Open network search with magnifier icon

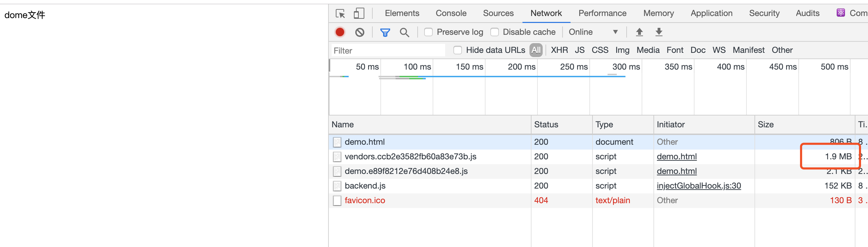[404, 32]
